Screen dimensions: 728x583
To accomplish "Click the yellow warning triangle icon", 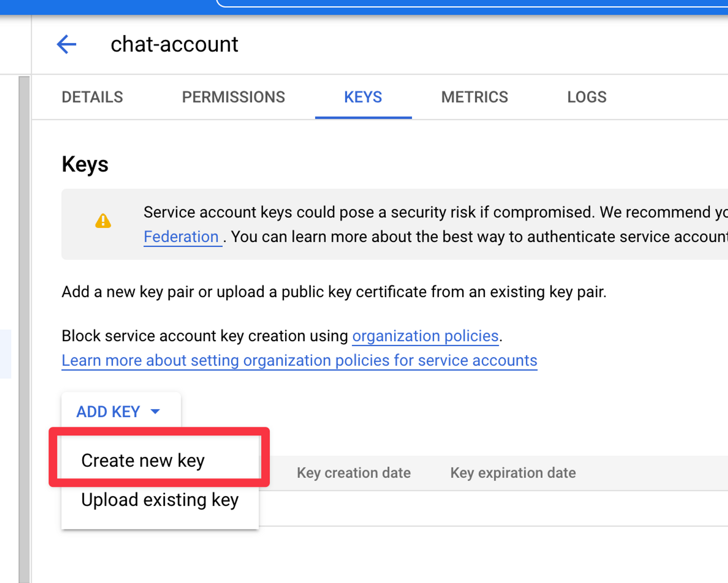I will coord(103,221).
